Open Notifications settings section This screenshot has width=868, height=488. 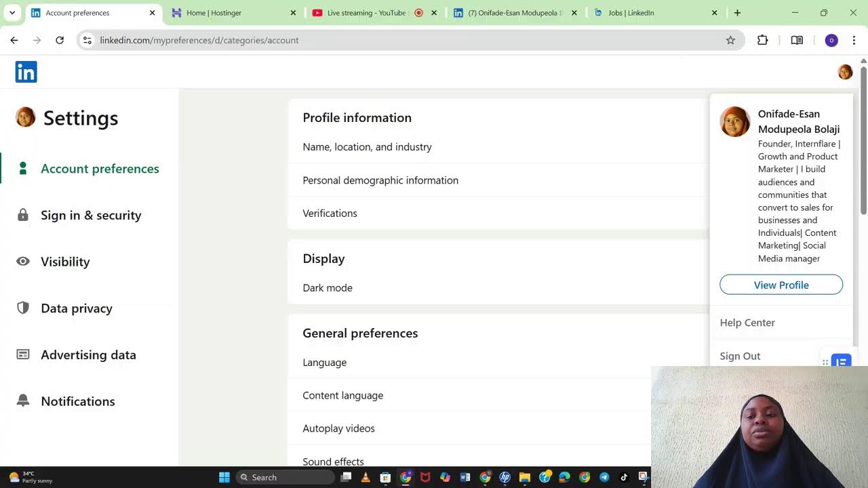(78, 401)
